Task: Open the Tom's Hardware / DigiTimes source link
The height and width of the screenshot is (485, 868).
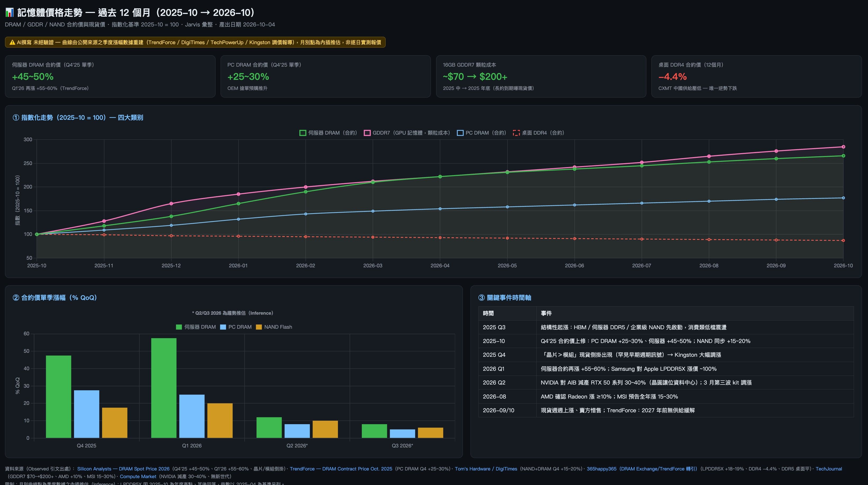Action: click(486, 469)
